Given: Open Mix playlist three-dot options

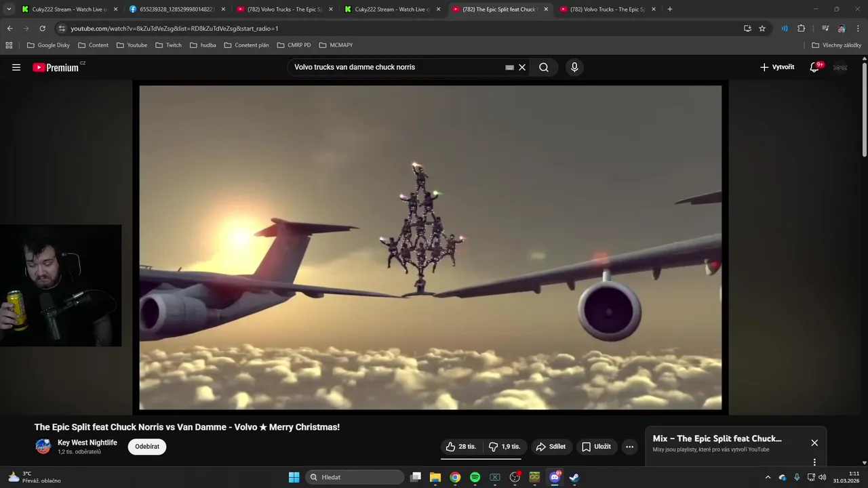Looking at the screenshot, I should (x=814, y=462).
